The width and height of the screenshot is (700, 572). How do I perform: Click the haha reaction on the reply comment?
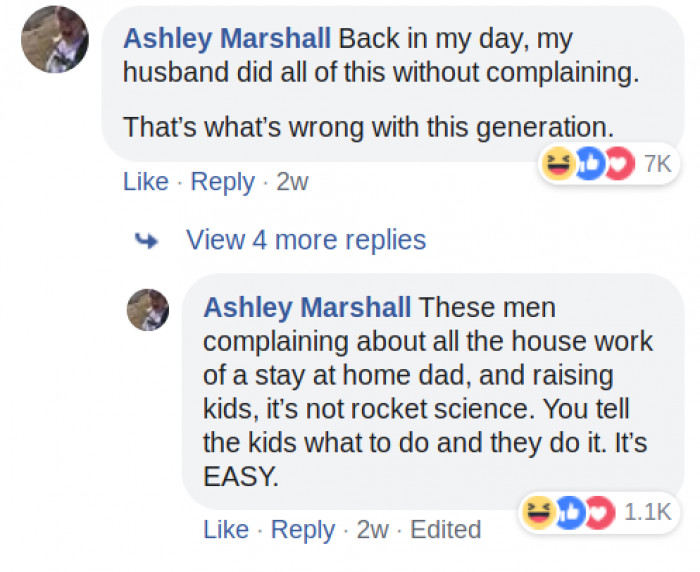tap(538, 512)
